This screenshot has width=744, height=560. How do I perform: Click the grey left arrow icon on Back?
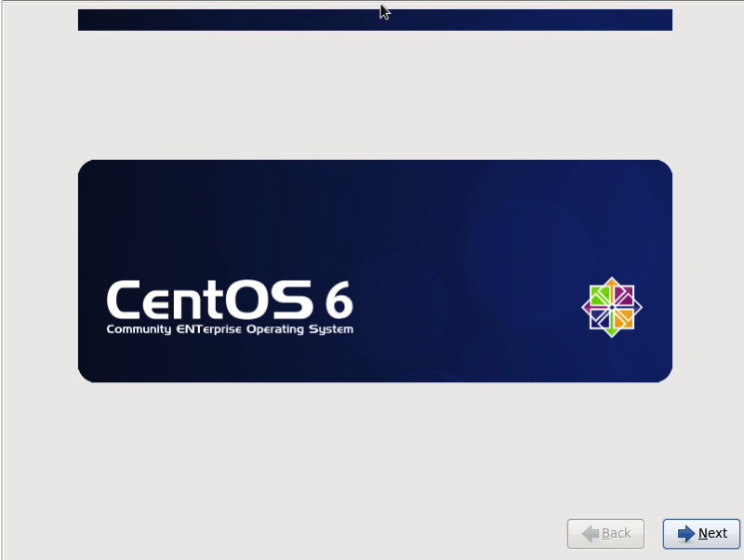tap(591, 533)
